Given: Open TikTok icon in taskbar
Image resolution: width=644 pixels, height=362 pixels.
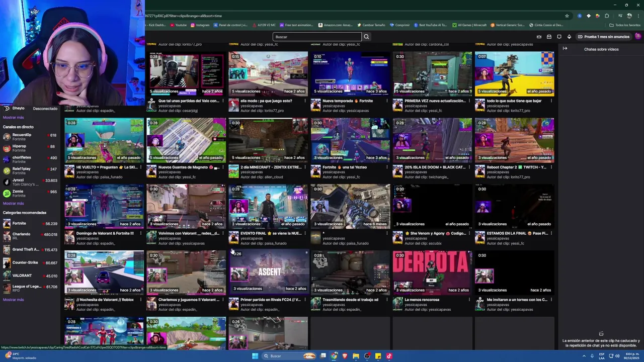Looking at the screenshot, I should pyautogui.click(x=389, y=356).
